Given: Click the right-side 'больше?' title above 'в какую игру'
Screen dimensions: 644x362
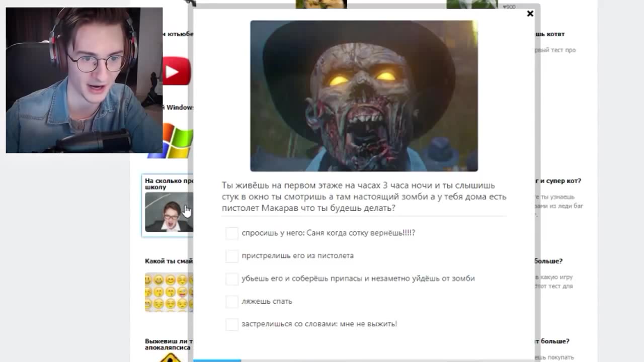Looking at the screenshot, I should (549, 261).
